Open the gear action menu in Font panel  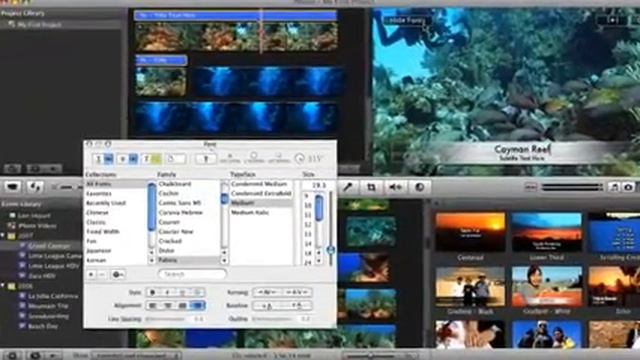[118, 274]
